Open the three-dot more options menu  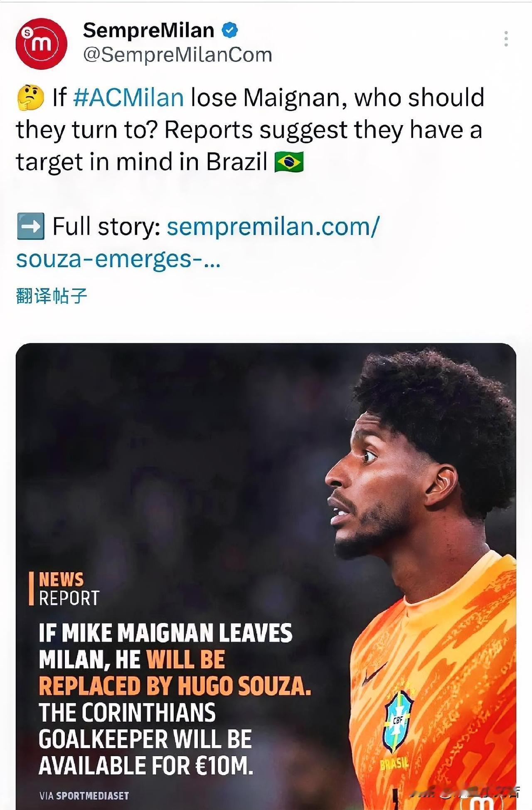(x=506, y=39)
